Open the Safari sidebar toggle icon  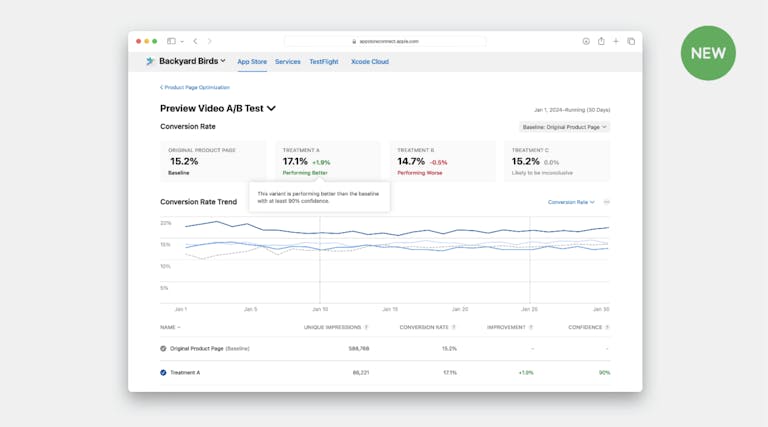172,41
